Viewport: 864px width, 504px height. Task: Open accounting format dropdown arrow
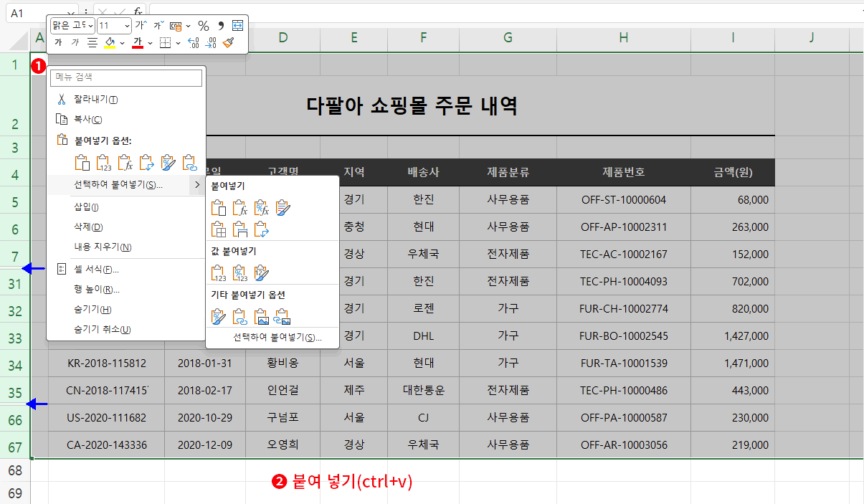[188, 26]
